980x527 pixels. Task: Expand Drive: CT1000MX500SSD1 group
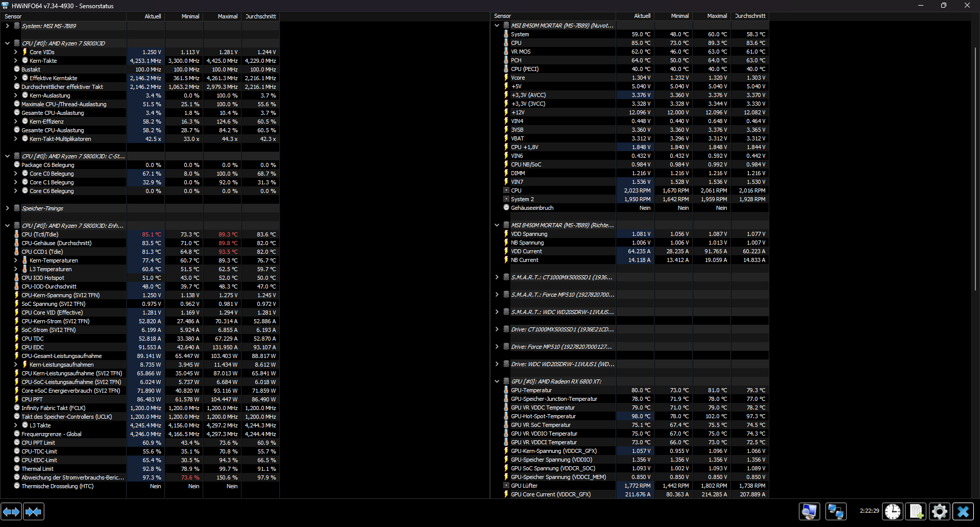(x=497, y=329)
